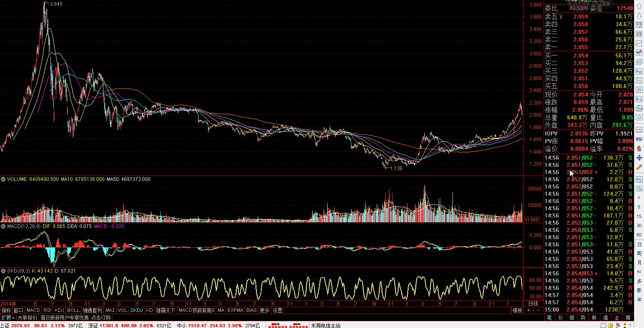Select the BOLL indicator tab
The width and height of the screenshot is (644, 328).
pos(73,310)
